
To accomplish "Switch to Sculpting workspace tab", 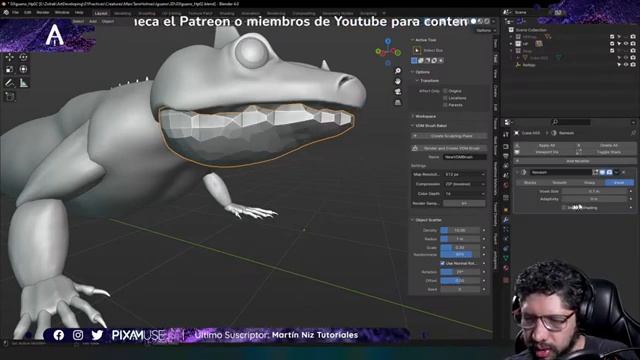I will pos(147,13).
